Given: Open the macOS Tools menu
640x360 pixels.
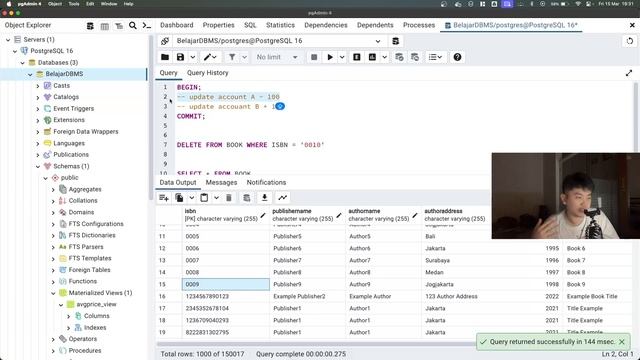Looking at the screenshot, I should pos(74,4).
